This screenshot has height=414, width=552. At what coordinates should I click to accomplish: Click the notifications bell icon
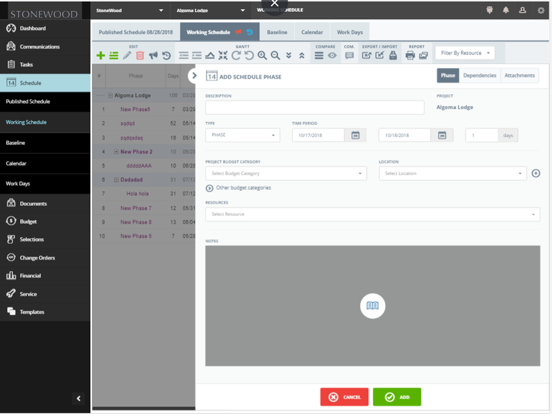pos(506,10)
